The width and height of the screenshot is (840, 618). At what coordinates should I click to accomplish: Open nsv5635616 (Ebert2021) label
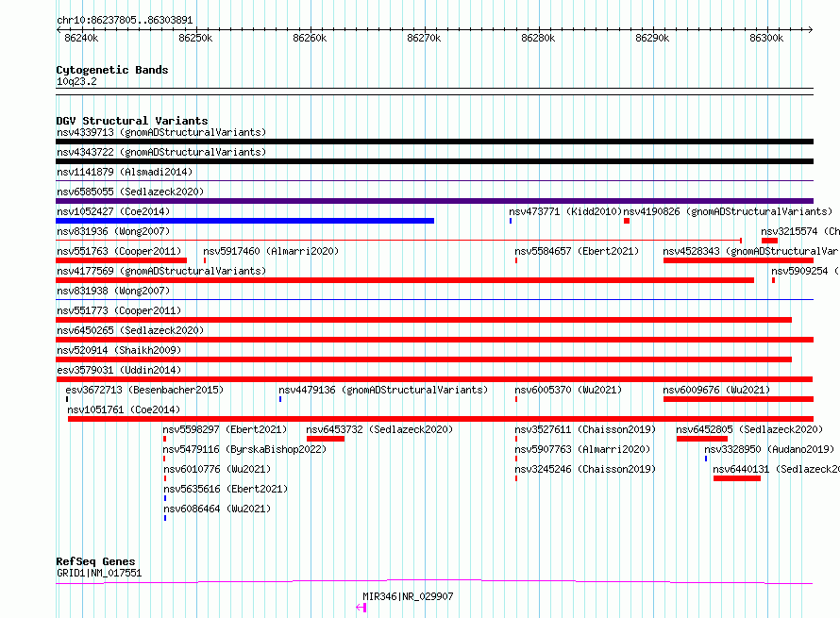point(226,489)
